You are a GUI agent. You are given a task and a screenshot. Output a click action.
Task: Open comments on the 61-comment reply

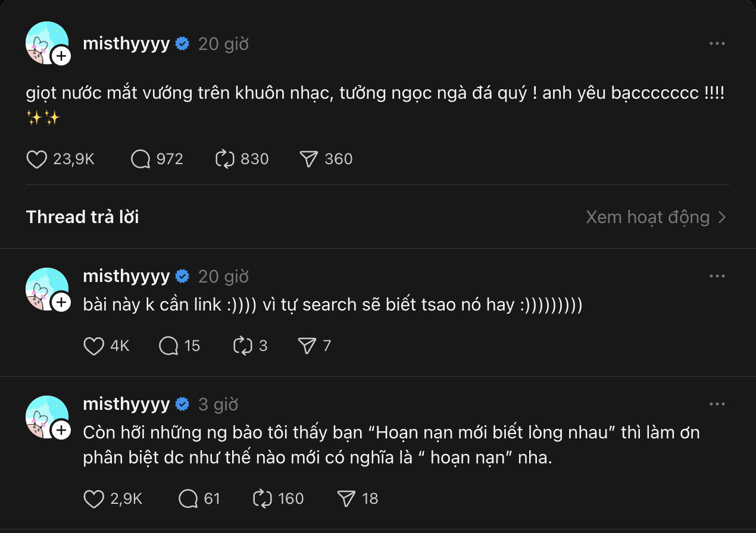(189, 498)
